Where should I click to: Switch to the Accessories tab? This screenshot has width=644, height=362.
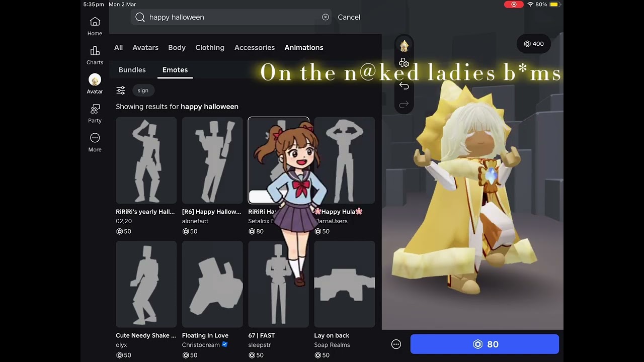[255, 48]
